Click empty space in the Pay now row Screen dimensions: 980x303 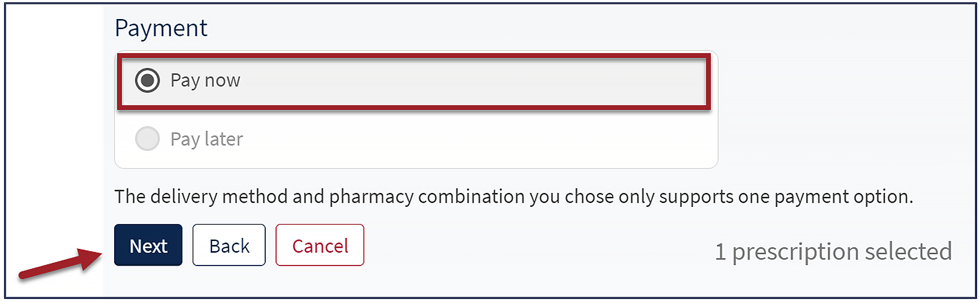[461, 80]
